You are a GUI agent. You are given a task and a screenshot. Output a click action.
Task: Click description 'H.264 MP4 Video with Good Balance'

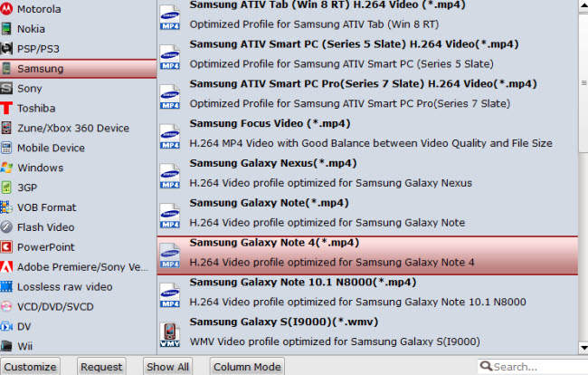click(371, 143)
